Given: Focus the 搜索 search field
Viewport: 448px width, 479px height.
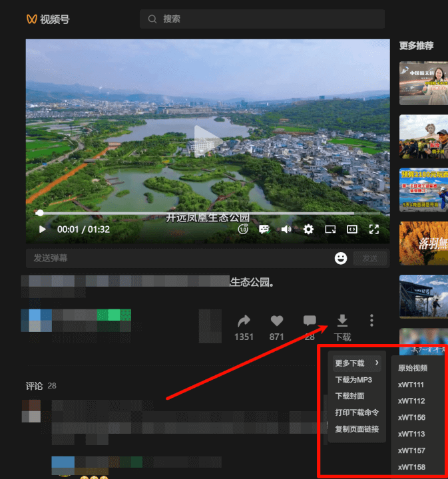Looking at the screenshot, I should click(x=262, y=19).
